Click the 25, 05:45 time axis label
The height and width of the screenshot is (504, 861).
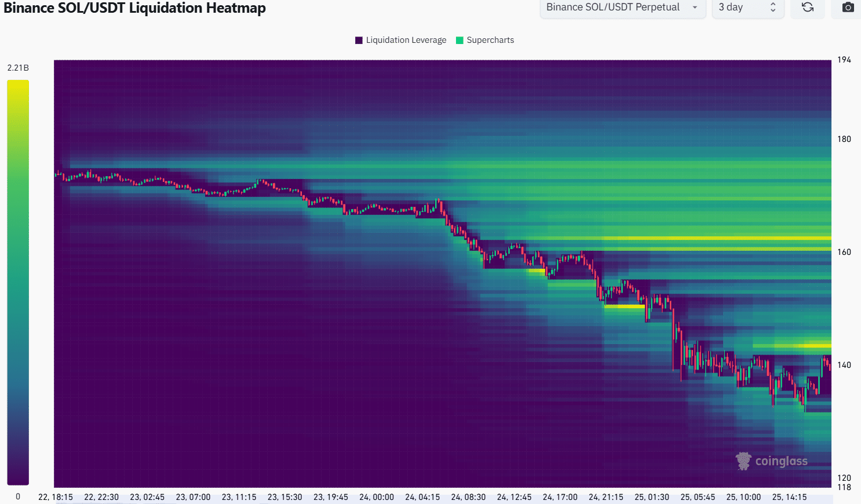(x=698, y=497)
